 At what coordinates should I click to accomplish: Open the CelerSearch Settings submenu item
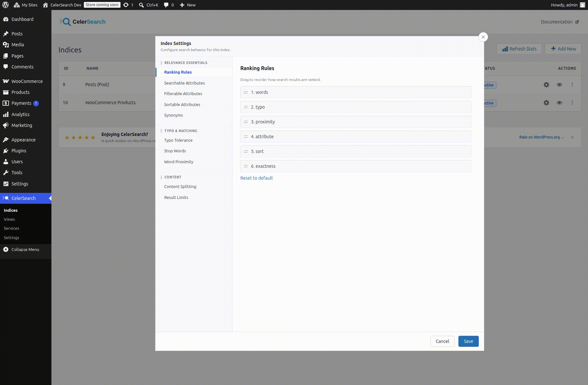[12, 238]
